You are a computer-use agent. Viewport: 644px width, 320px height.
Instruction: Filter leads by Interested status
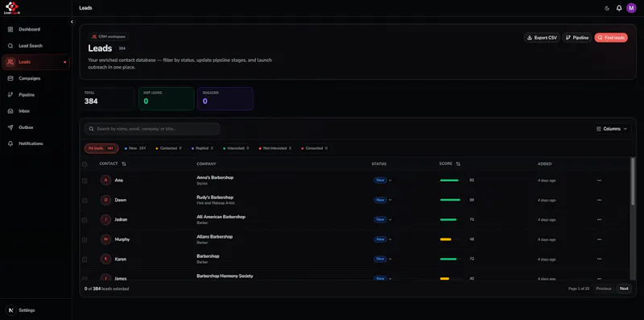coord(236,148)
